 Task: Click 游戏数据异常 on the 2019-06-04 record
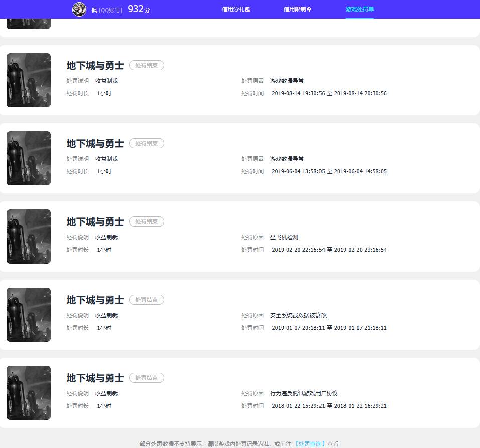[287, 159]
